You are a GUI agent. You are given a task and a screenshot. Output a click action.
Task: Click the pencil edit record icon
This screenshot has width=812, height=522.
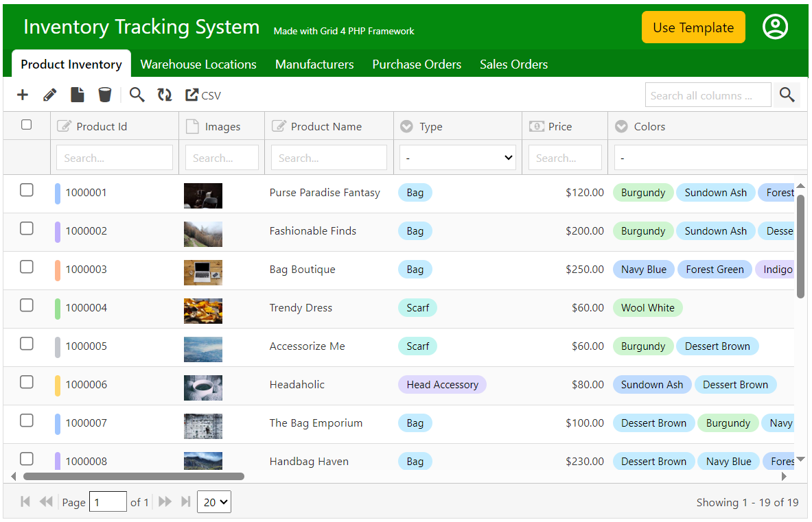pyautogui.click(x=49, y=95)
